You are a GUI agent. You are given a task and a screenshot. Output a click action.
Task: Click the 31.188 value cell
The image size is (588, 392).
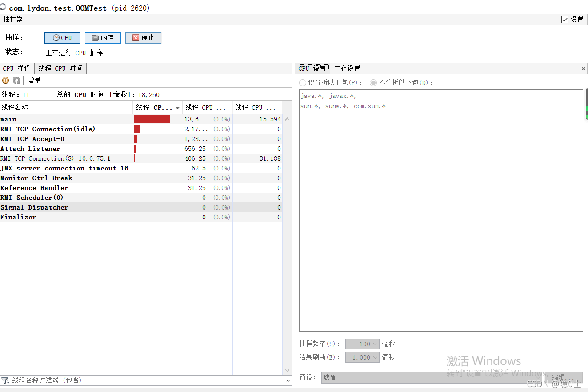(x=270, y=158)
